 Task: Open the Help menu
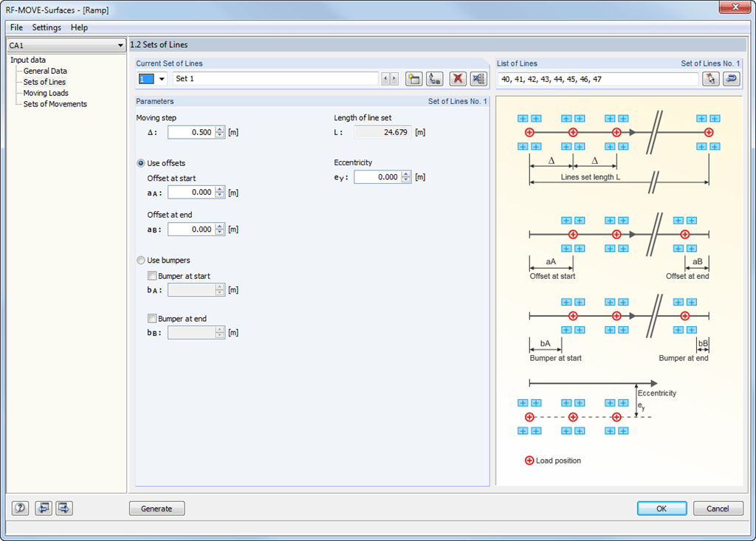(79, 27)
